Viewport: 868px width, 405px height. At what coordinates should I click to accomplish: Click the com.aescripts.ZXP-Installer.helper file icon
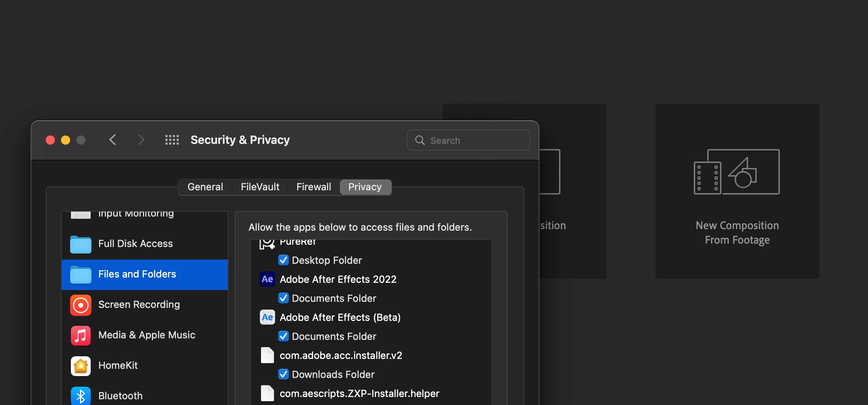tap(267, 393)
